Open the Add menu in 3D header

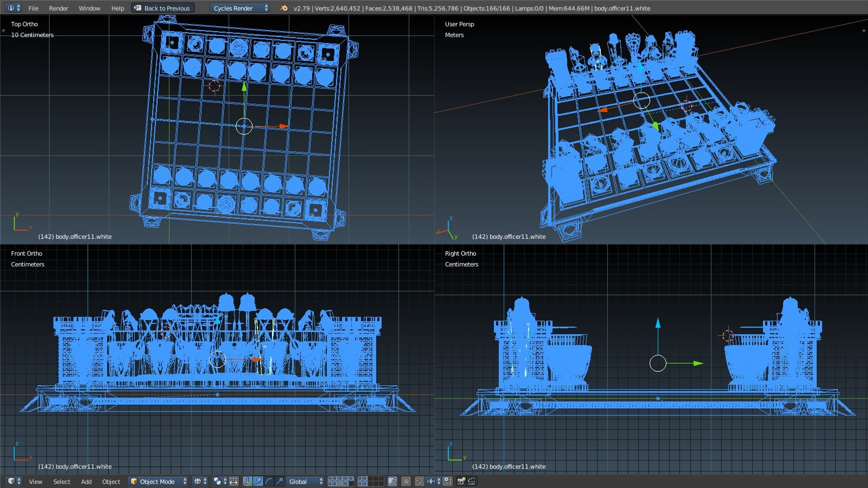[x=86, y=482]
